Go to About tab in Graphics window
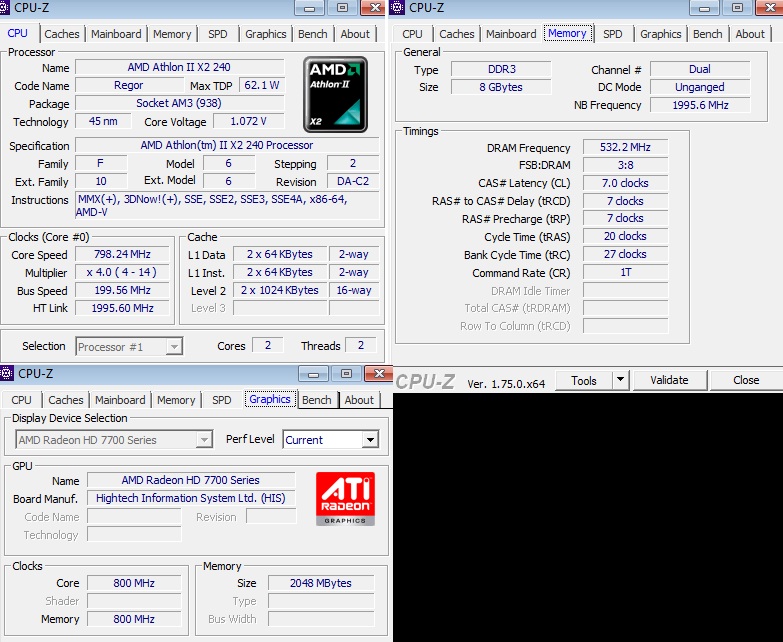The image size is (783, 642). (359, 400)
